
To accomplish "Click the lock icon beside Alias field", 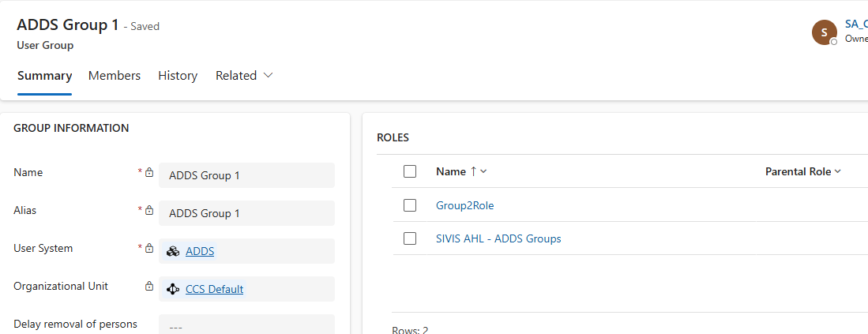I will point(148,210).
